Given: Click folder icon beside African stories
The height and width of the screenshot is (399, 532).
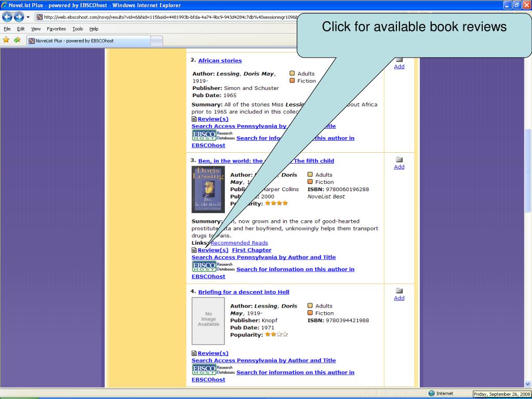Looking at the screenshot, I should click(x=399, y=59).
